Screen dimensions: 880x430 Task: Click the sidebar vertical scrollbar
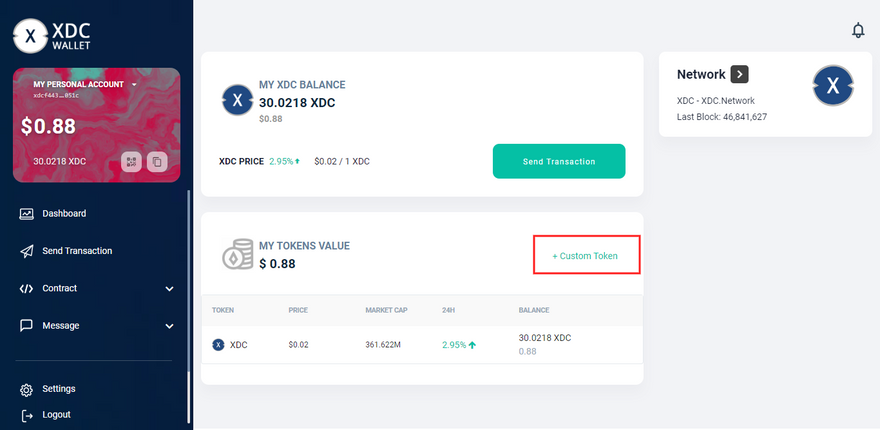(188, 300)
